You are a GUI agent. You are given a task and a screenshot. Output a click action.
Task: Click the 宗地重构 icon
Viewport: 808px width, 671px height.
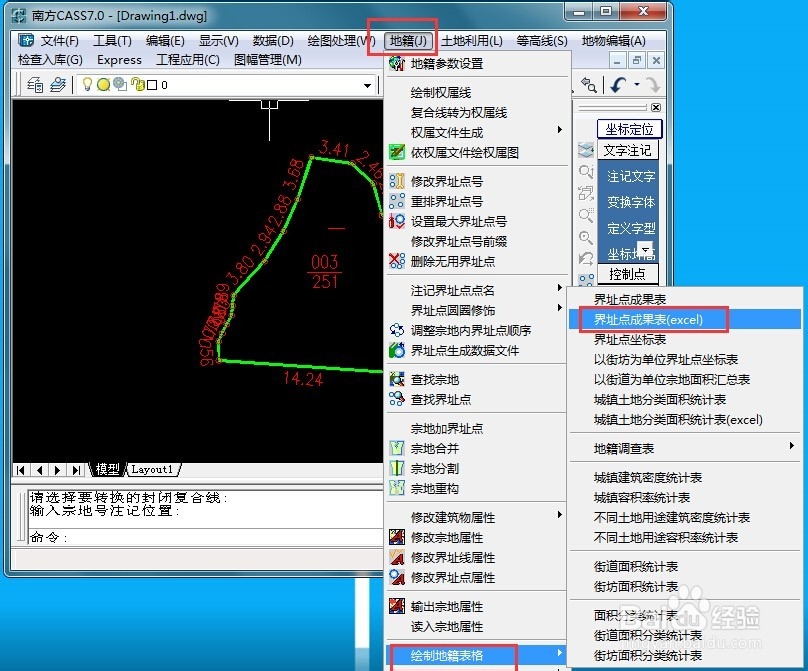click(x=397, y=488)
